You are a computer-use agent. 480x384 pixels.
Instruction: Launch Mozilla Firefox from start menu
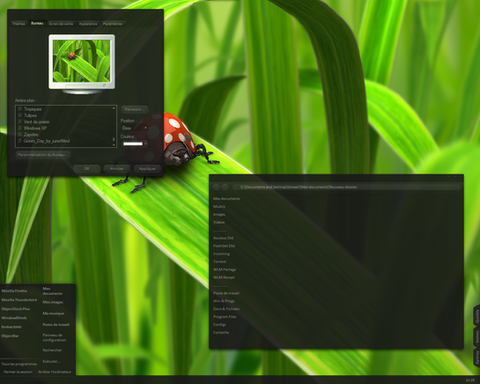[x=14, y=291]
